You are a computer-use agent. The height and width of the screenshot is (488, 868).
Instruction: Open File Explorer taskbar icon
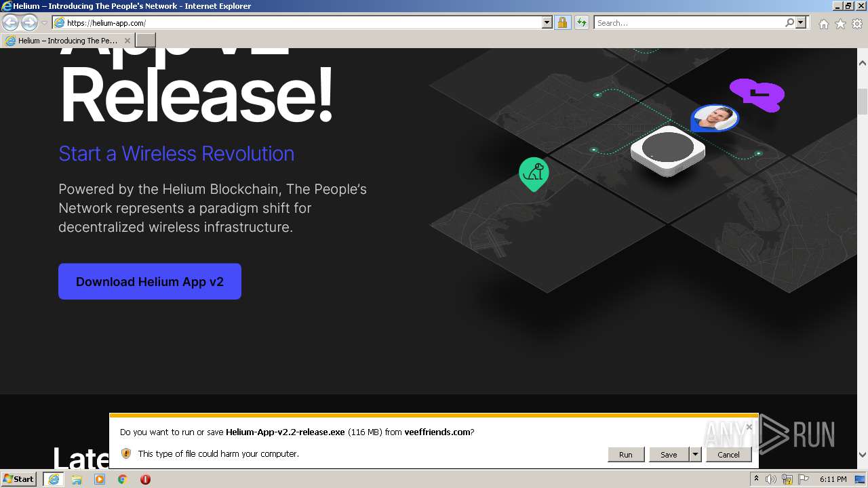click(77, 479)
